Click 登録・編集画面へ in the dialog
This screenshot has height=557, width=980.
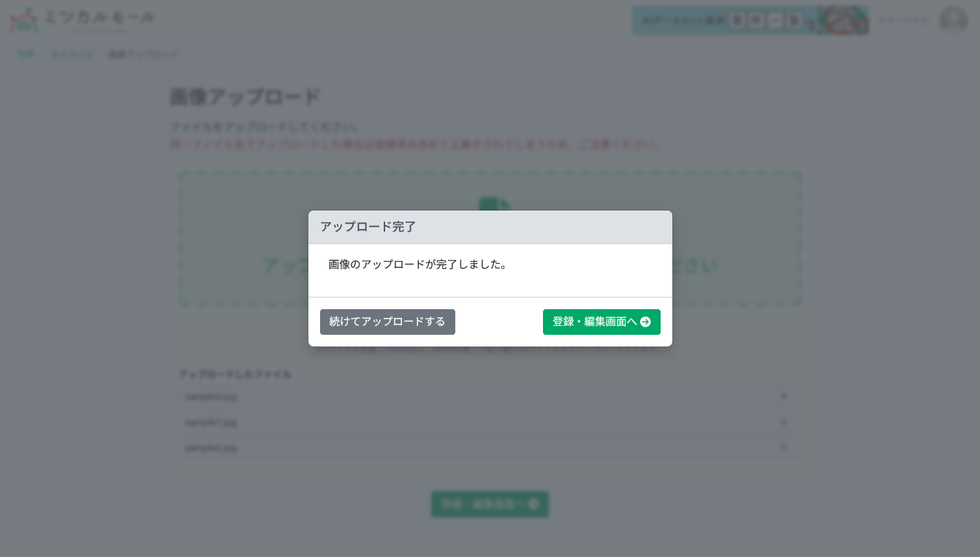[601, 322]
